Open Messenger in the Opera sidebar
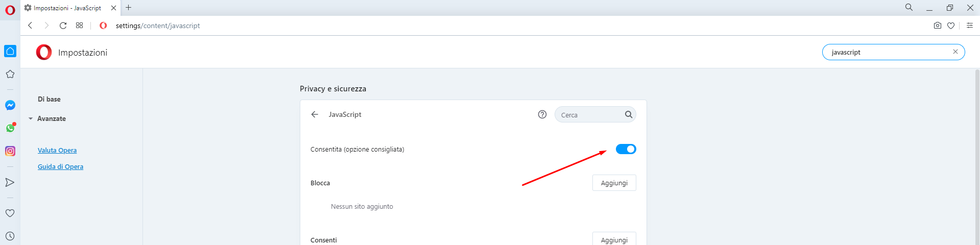The image size is (980, 245). click(10, 105)
